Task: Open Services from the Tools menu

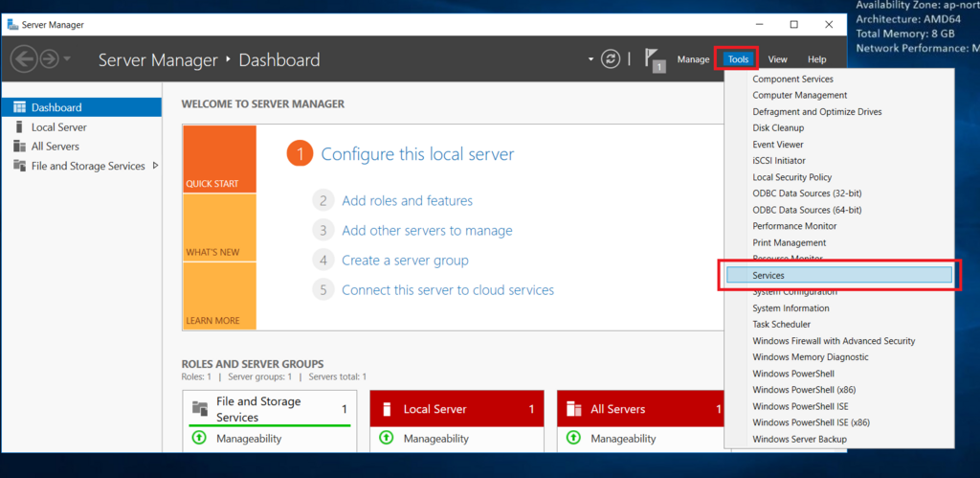Action: 839,275
